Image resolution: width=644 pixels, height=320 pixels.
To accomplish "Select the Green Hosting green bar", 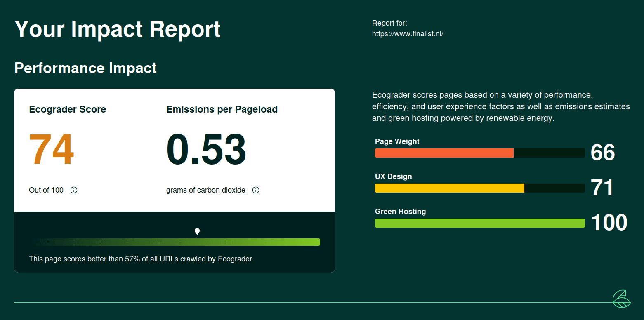I will point(479,223).
